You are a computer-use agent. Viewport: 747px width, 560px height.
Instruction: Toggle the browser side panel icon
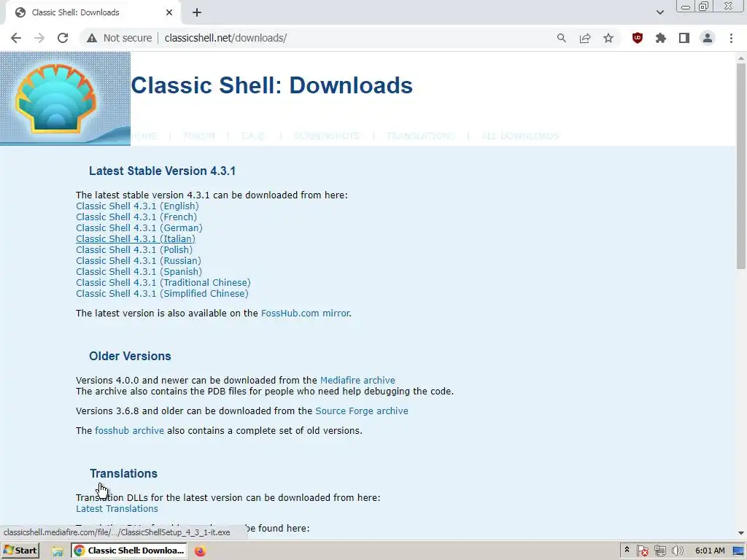[684, 38]
